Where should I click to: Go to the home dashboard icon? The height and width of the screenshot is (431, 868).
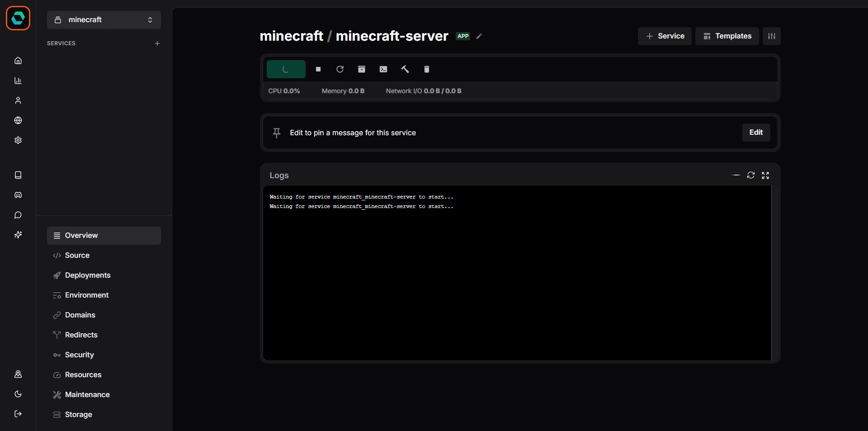coord(18,61)
